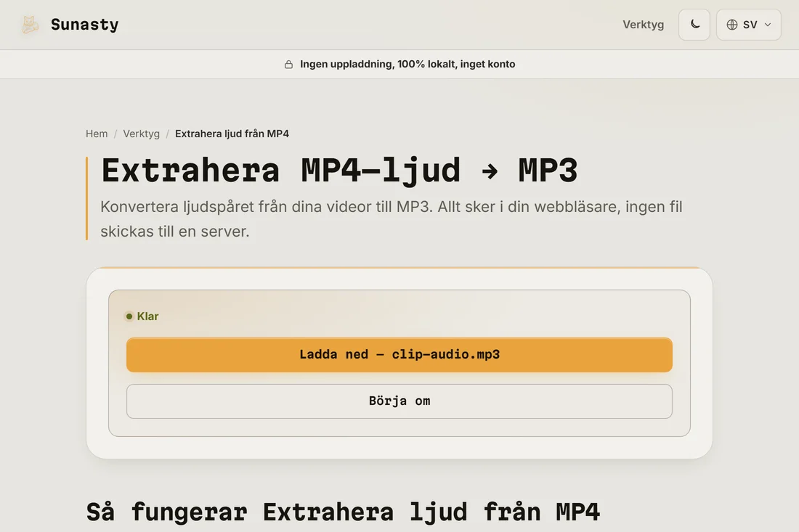This screenshot has width=799, height=532.
Task: Click the banner text Ingen uppladdning, 100% lokalt
Action: [x=407, y=64]
